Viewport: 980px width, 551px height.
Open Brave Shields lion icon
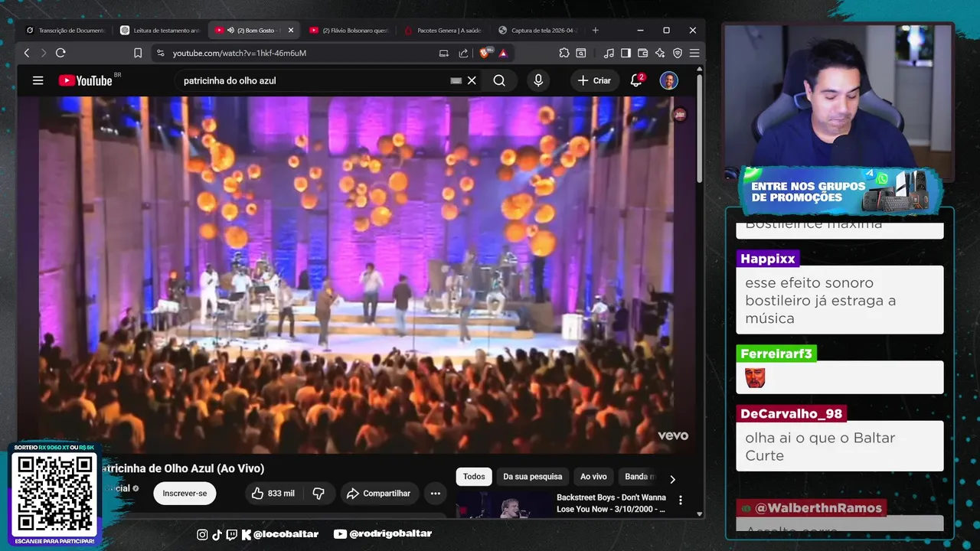point(485,53)
